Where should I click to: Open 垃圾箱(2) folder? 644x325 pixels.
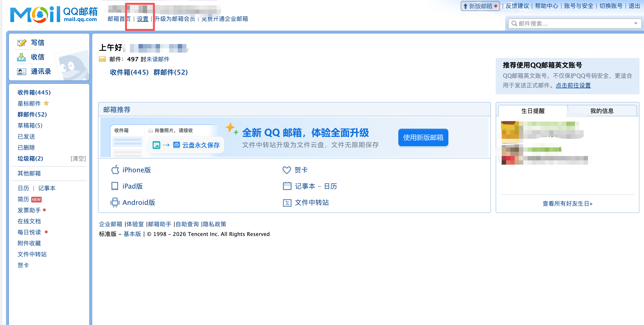coord(30,158)
